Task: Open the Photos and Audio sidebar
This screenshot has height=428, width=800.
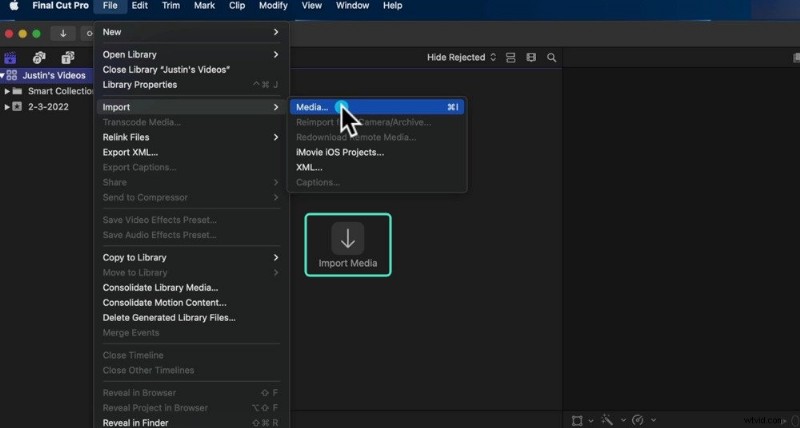Action: pos(40,58)
